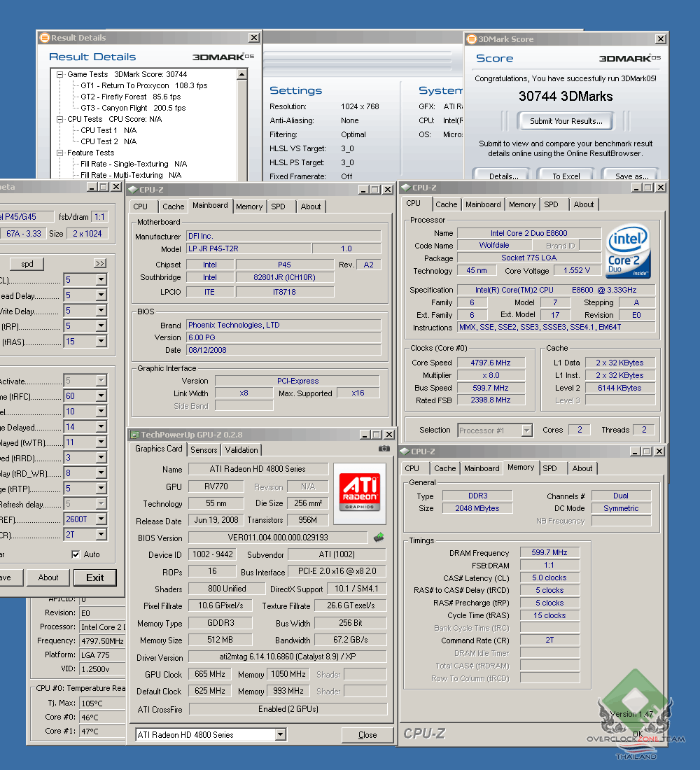Select CPU Test 1 tree row
The width and height of the screenshot is (700, 770).
(108, 130)
